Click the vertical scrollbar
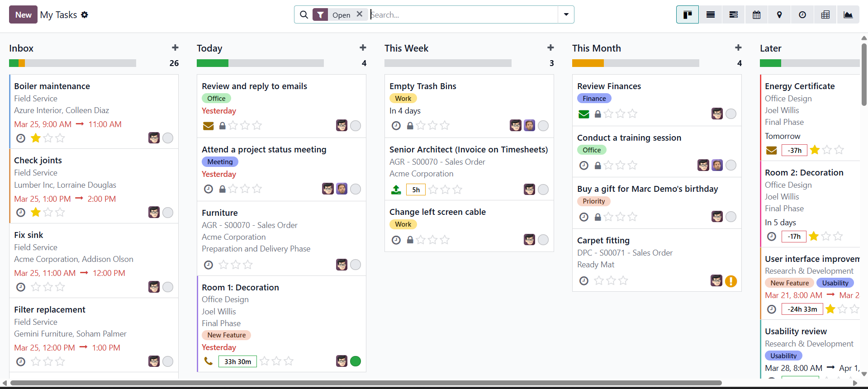 864,75
